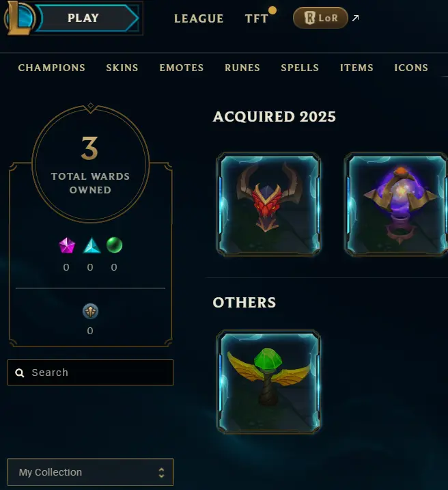Click the green orb icon
The width and height of the screenshot is (448, 490).
tap(114, 245)
